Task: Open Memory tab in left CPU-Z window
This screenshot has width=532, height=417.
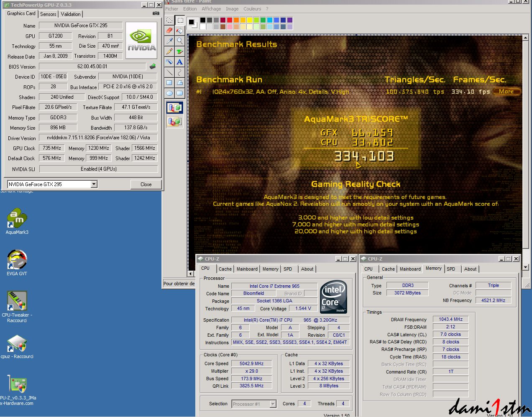Action: (x=270, y=269)
